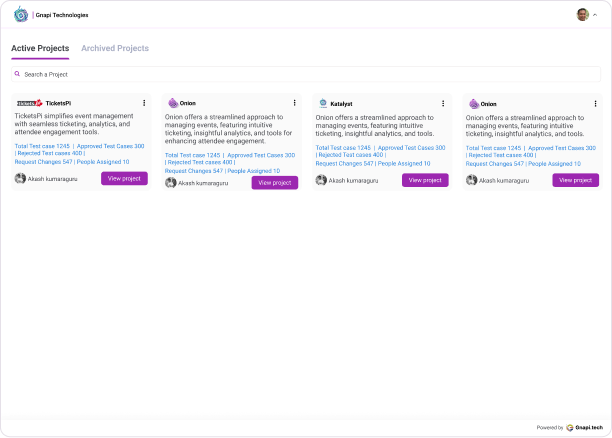612x438 pixels.
Task: Click Akash kumaraguru name on Katalyst card
Action: (x=353, y=180)
